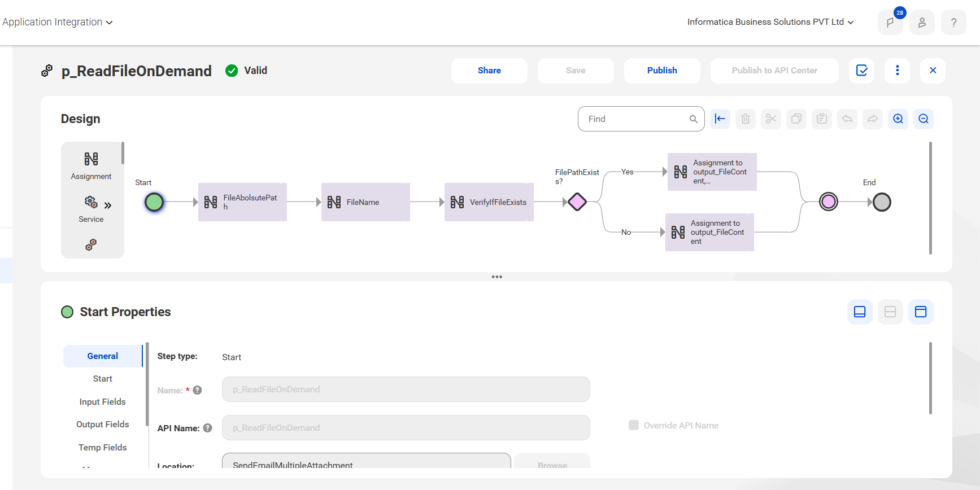The height and width of the screenshot is (490, 980).
Task: Click the notifications flag icon
Action: (x=890, y=23)
